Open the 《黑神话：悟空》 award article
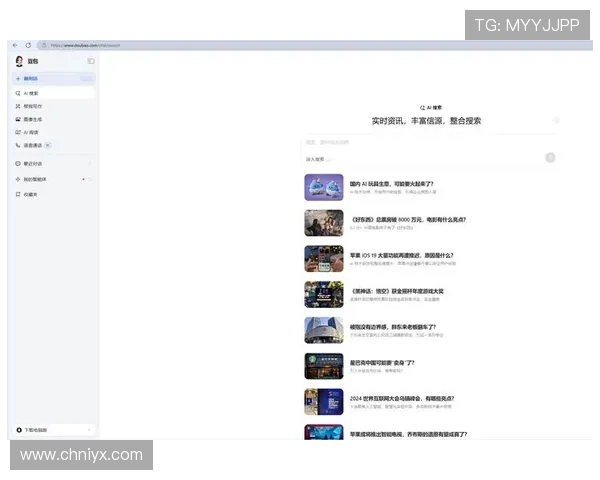This screenshot has height=480, width=600. pos(397,291)
